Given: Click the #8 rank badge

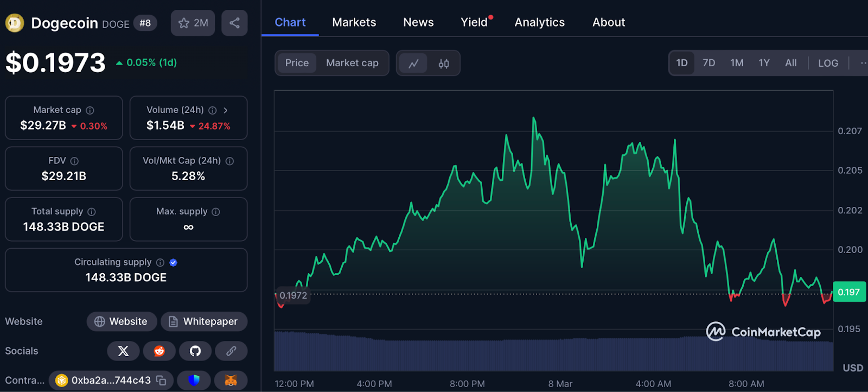Looking at the screenshot, I should pos(145,23).
